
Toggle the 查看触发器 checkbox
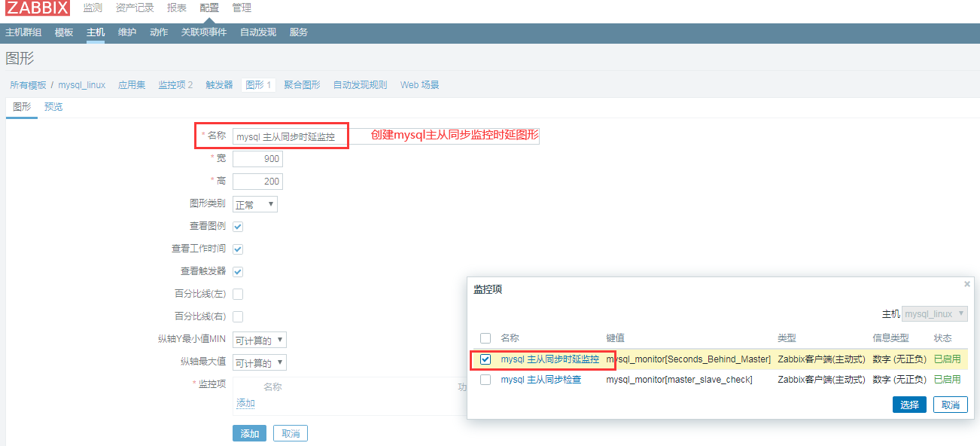[238, 271]
